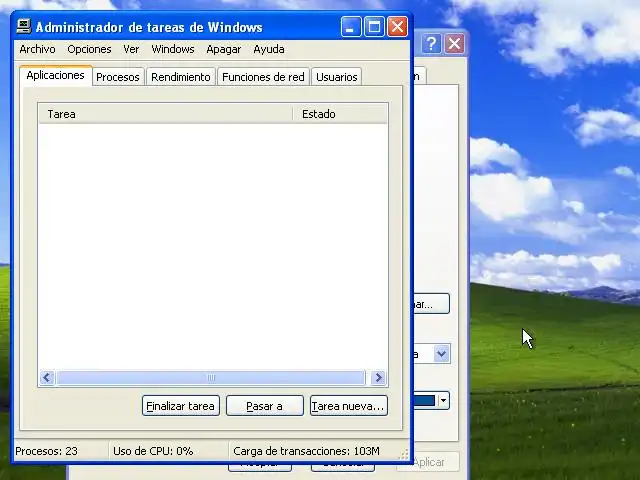Click the help question mark in background dialog

point(431,43)
